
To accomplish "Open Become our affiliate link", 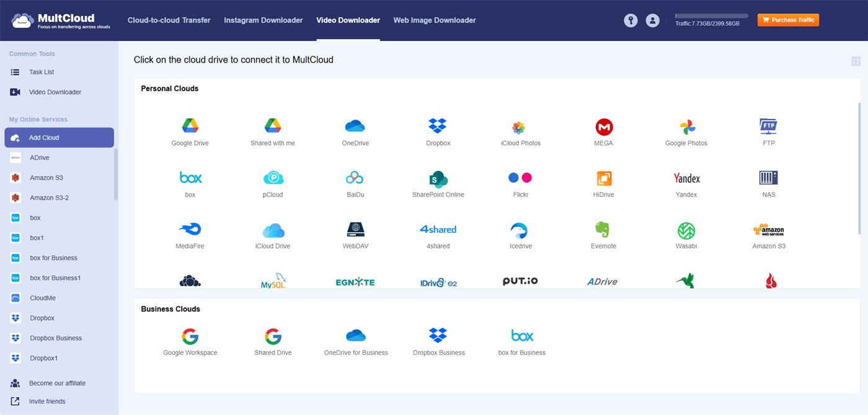I will (x=57, y=383).
